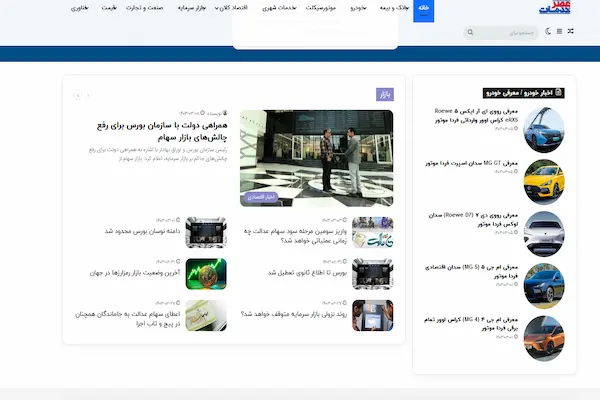
Task: Click the shuffle random article icon
Action: click(x=571, y=32)
